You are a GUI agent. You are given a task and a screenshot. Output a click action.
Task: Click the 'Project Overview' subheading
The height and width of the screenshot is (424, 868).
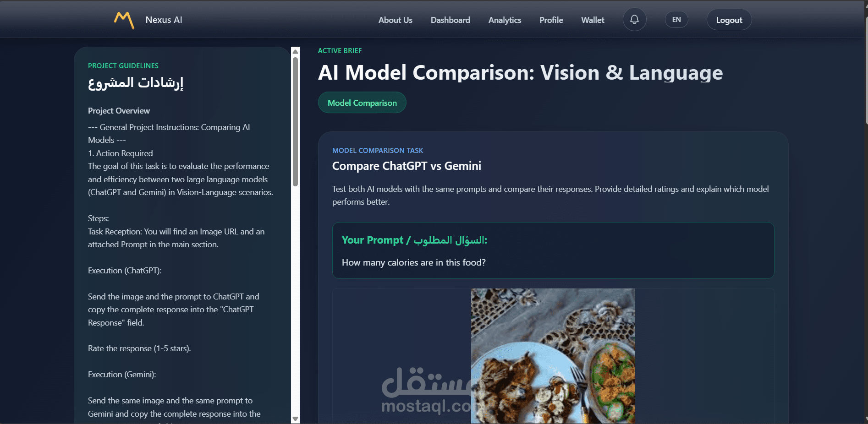(x=119, y=111)
